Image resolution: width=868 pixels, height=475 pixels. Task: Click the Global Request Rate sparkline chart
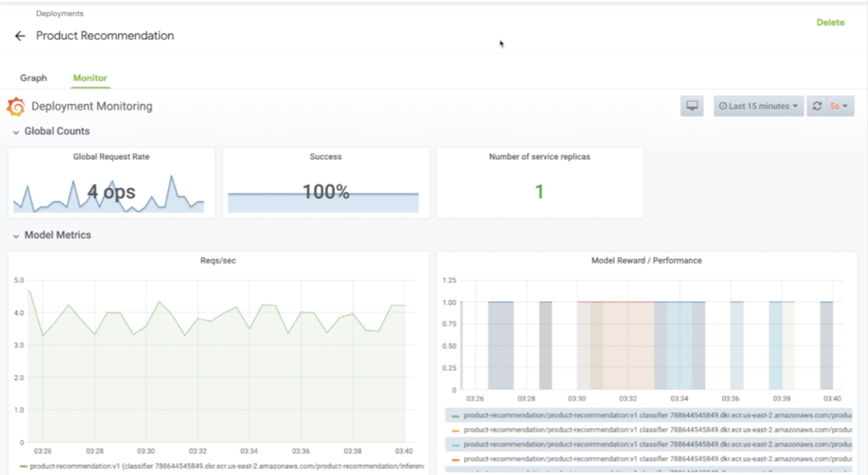point(109,194)
